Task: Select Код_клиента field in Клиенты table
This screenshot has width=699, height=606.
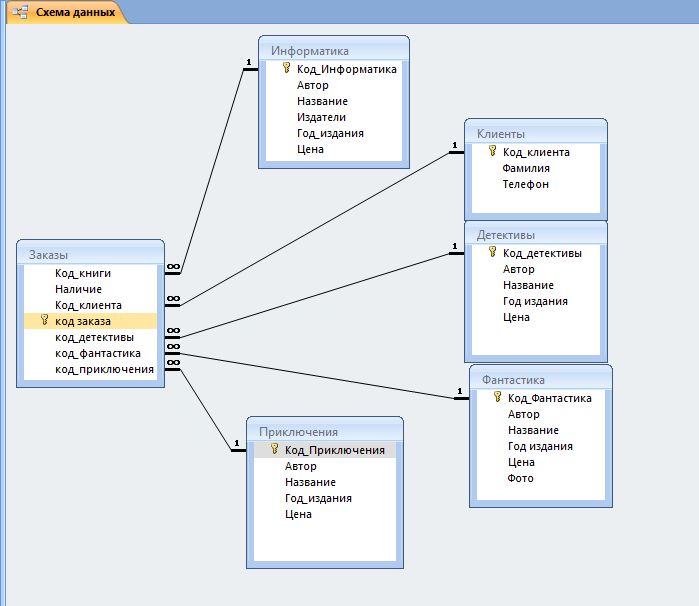Action: pyautogui.click(x=536, y=152)
